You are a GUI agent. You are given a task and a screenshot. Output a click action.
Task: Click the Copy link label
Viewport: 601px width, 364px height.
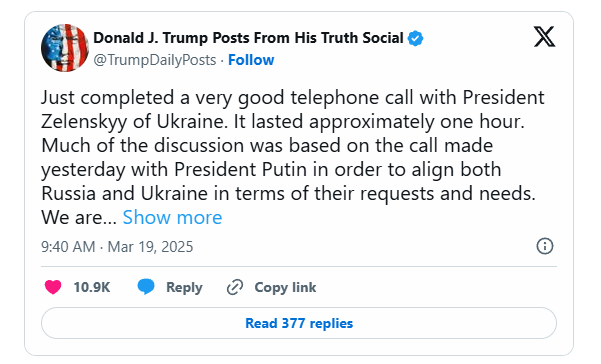point(285,287)
